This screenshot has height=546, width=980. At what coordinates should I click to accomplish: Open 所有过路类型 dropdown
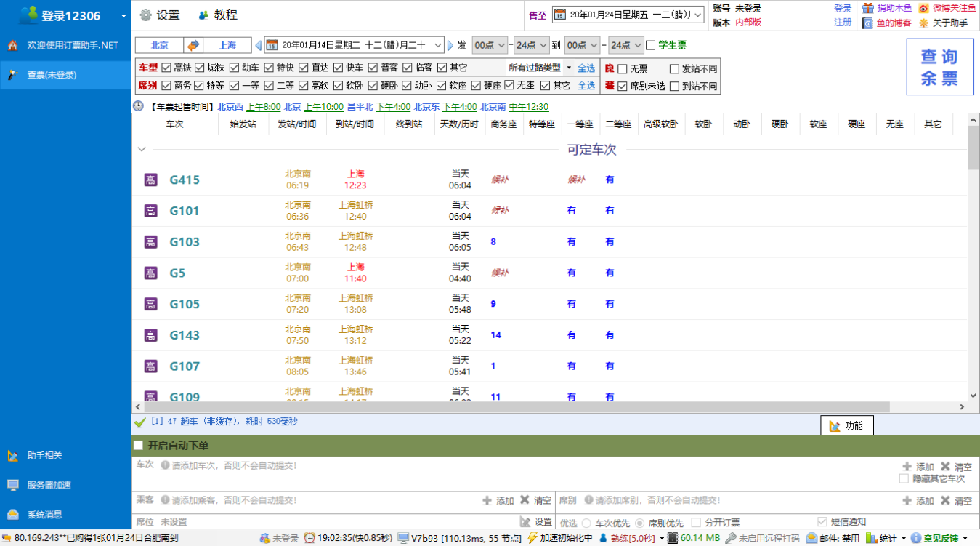539,68
